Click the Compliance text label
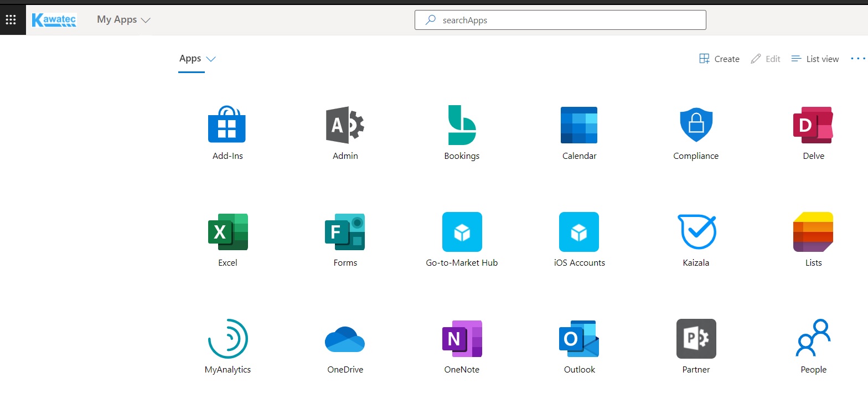This screenshot has width=868, height=393. click(696, 156)
